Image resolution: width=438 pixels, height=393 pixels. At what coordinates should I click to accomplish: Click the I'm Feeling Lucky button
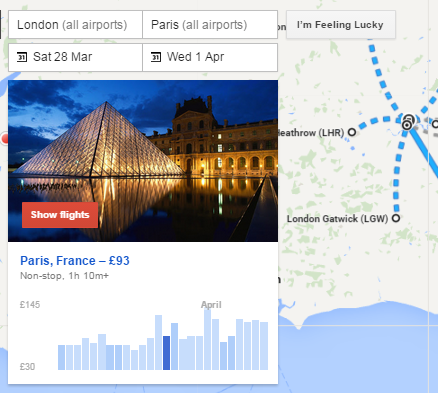click(x=341, y=25)
